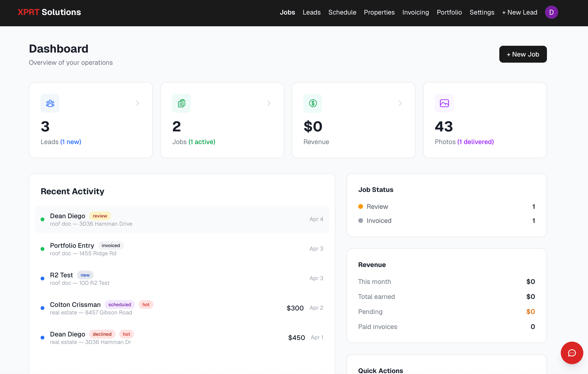Click the + New Job button
588x374 pixels.
point(523,54)
